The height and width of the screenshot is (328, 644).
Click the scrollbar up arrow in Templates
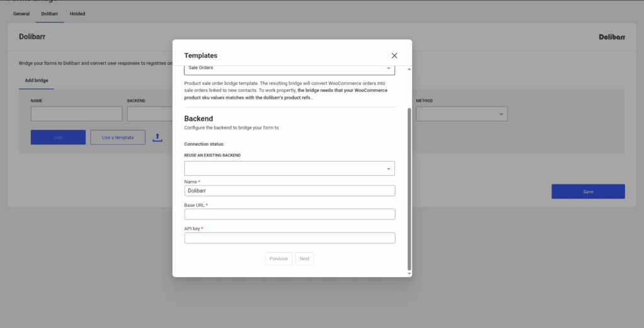(409, 69)
